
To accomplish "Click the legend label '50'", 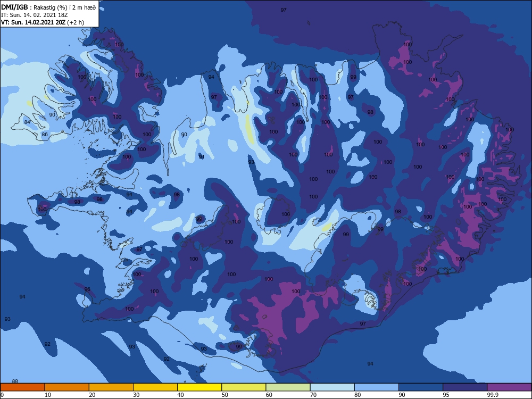I will (x=225, y=395).
